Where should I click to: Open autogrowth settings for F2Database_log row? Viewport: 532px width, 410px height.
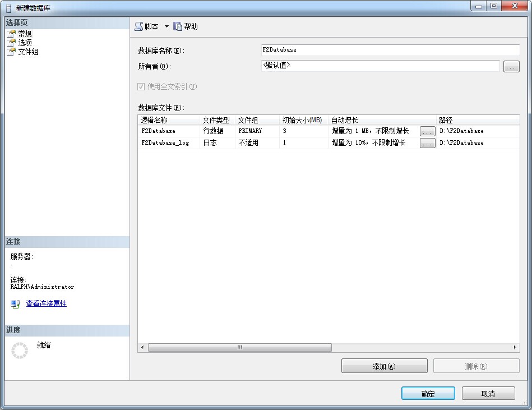(428, 143)
